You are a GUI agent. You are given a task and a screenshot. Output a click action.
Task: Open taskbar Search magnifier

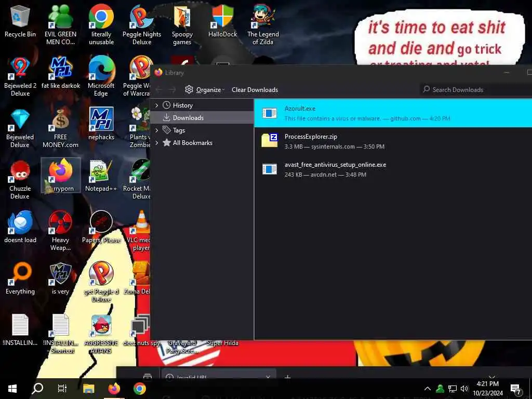(37, 389)
